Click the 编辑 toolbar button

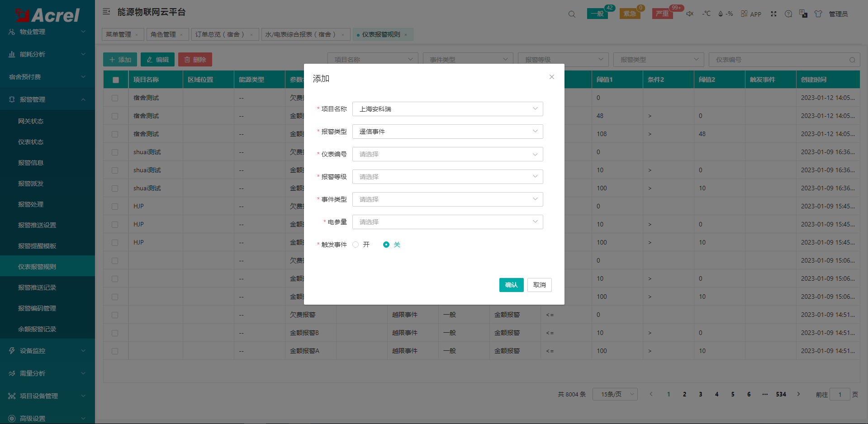click(x=157, y=60)
